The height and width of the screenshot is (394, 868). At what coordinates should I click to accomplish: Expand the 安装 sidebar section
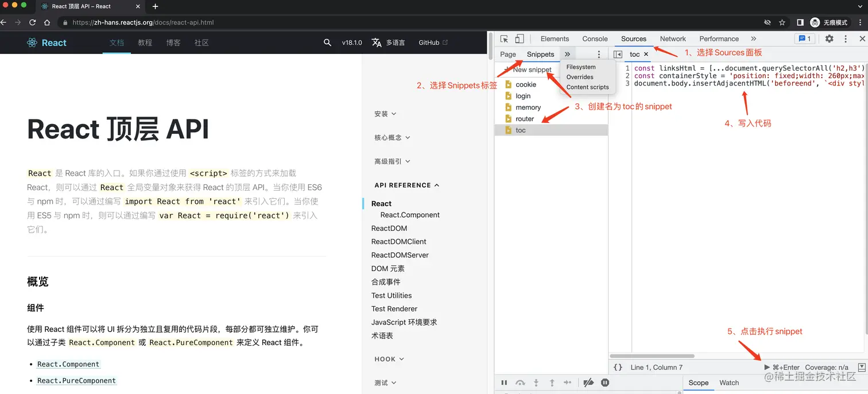385,114
